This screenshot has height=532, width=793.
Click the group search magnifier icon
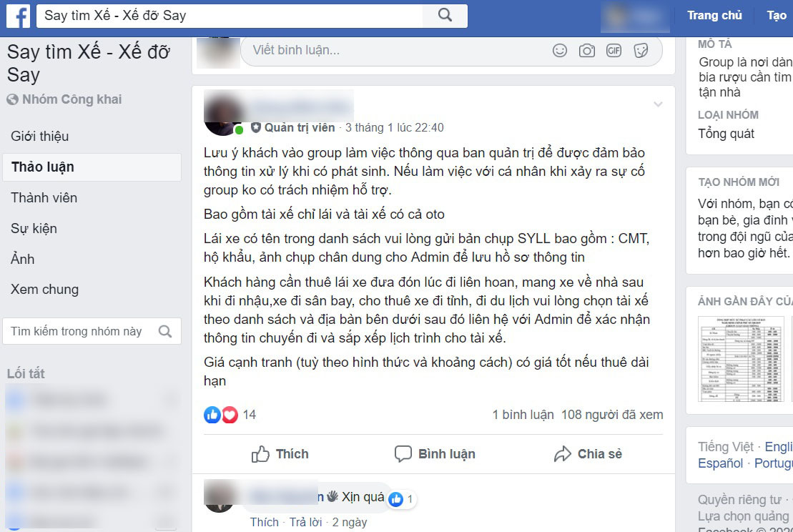click(x=165, y=331)
